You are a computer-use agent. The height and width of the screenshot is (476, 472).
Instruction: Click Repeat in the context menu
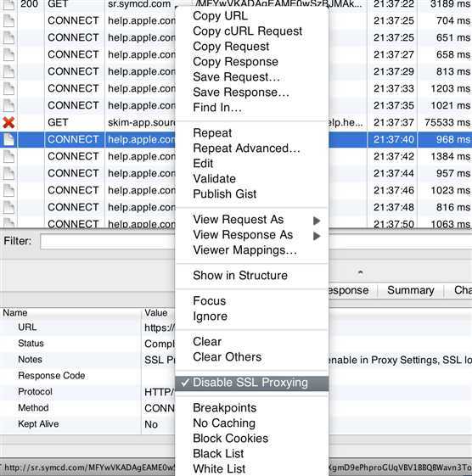point(212,133)
